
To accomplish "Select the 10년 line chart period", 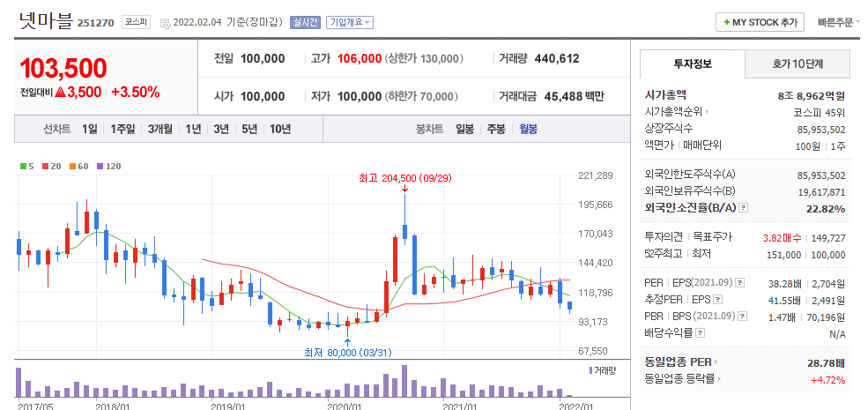I will click(280, 129).
